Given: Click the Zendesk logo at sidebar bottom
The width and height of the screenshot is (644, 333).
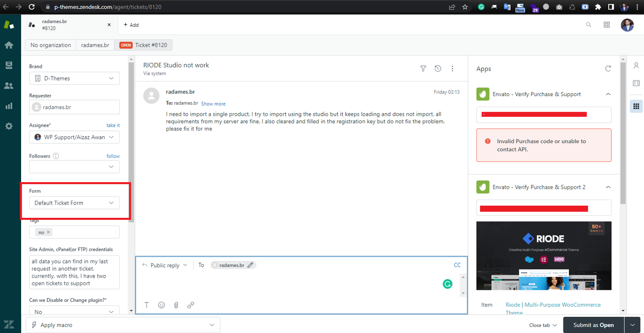Looking at the screenshot, I should click(x=9, y=324).
